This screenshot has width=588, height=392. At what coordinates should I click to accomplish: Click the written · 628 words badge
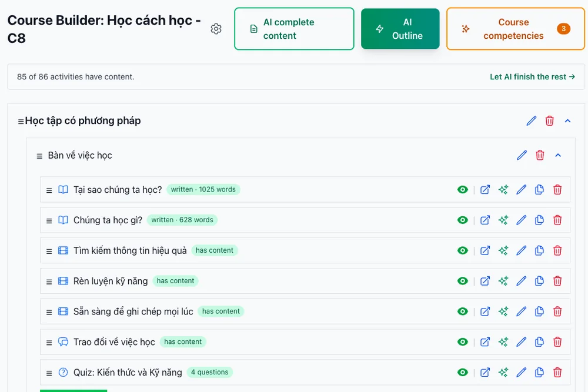(182, 220)
